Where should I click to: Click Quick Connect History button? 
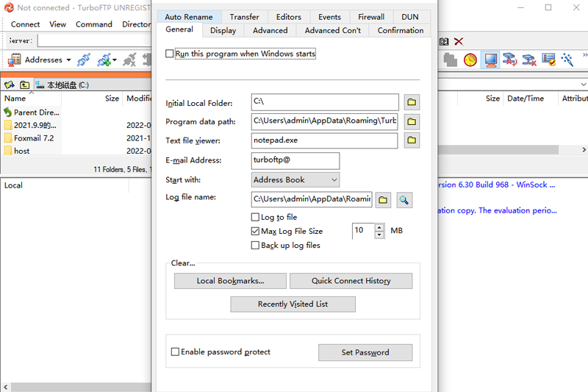coord(351,281)
